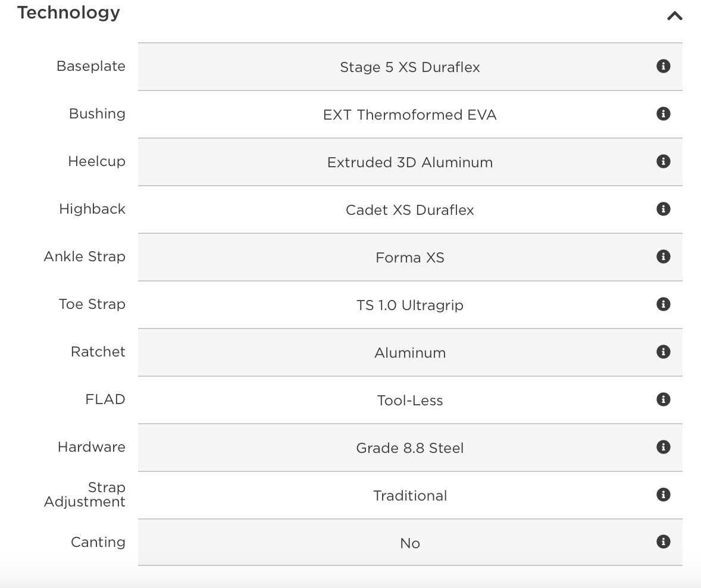Show info for Canting row
The image size is (701, 588).
point(663,542)
